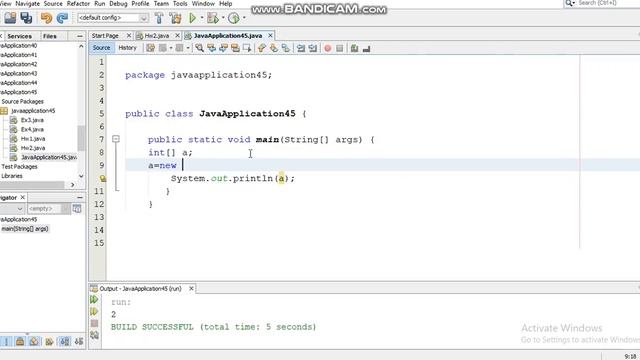Close the JavaApplication45.java tab

click(x=270, y=36)
